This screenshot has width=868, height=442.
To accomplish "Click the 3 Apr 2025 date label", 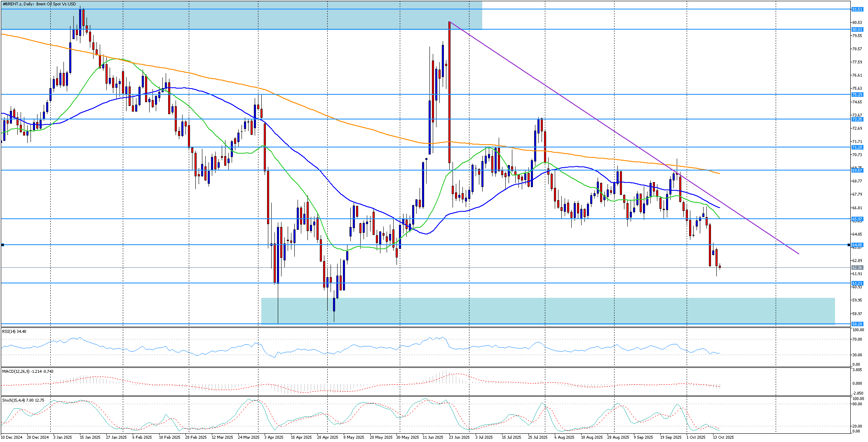I will click(273, 437).
